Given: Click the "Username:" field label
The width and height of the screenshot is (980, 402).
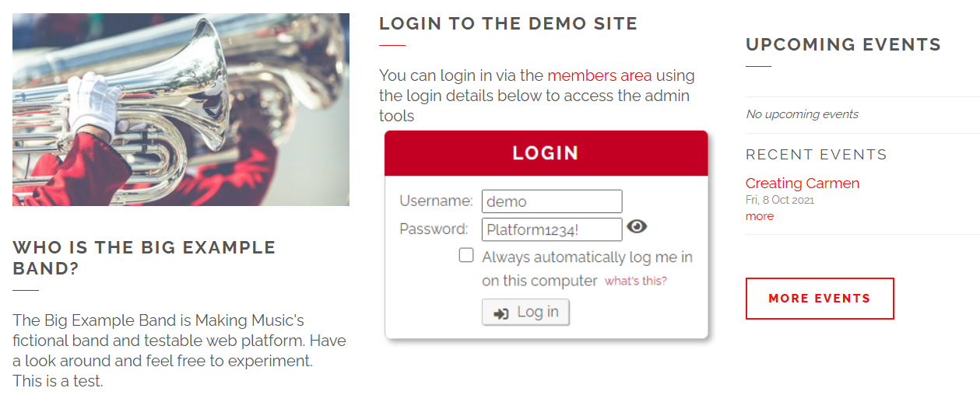Looking at the screenshot, I should tap(436, 201).
